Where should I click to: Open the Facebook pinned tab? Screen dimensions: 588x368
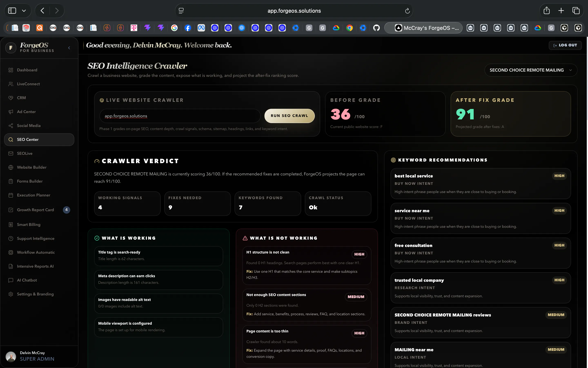188,28
